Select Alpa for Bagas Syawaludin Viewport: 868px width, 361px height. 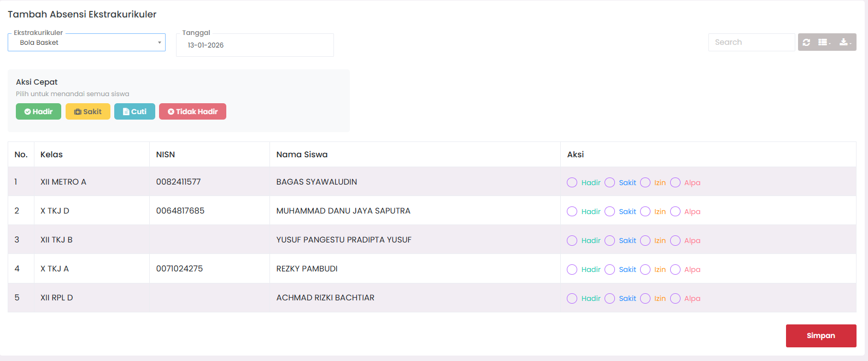point(676,182)
